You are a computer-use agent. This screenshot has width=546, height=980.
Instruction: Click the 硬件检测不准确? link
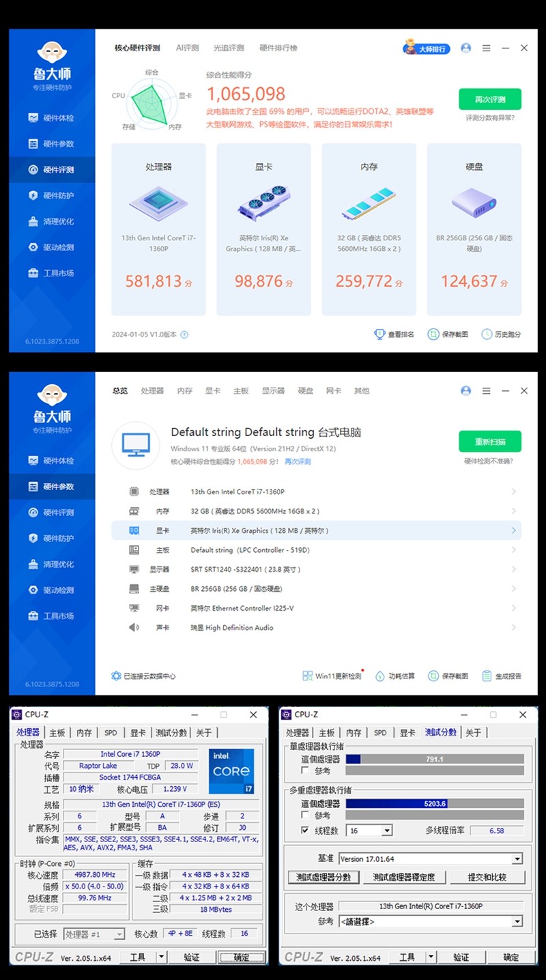pyautogui.click(x=489, y=461)
